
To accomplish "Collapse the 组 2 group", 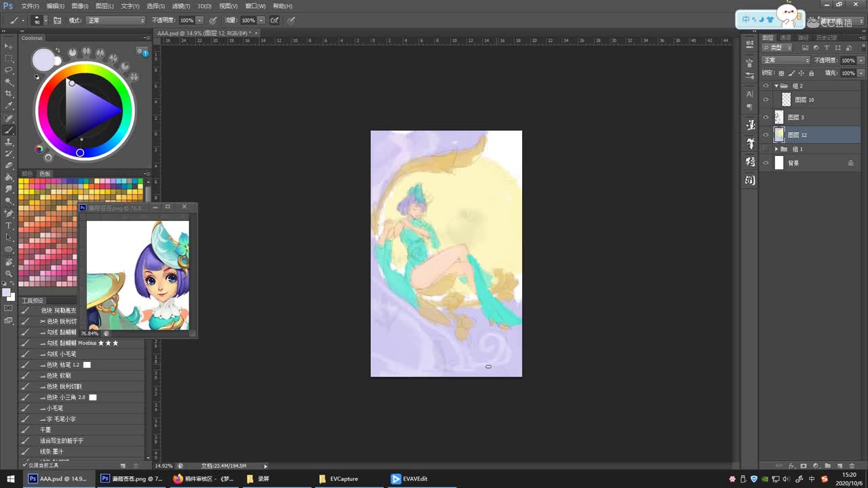I will pyautogui.click(x=776, y=86).
